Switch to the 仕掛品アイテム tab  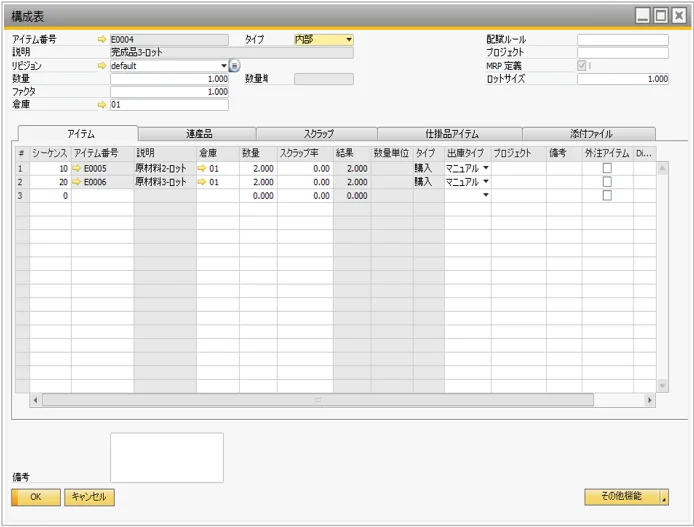coord(451,134)
